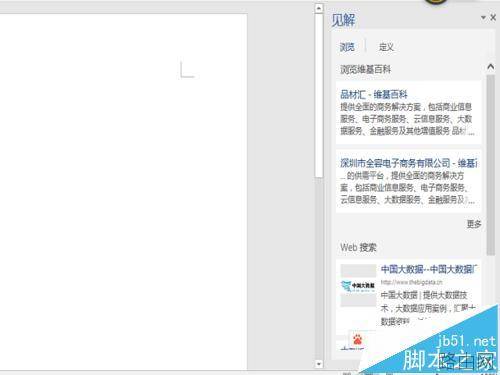This screenshot has height=375, width=500.
Task: Click the Web 搜索 section heading
Action: tap(358, 248)
